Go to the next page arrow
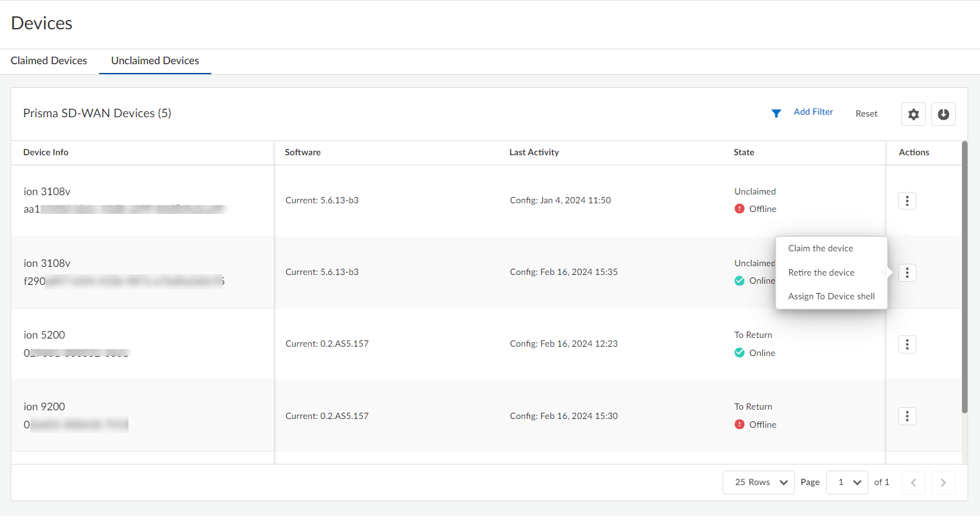Screen dimensions: 980x520 (x=943, y=483)
